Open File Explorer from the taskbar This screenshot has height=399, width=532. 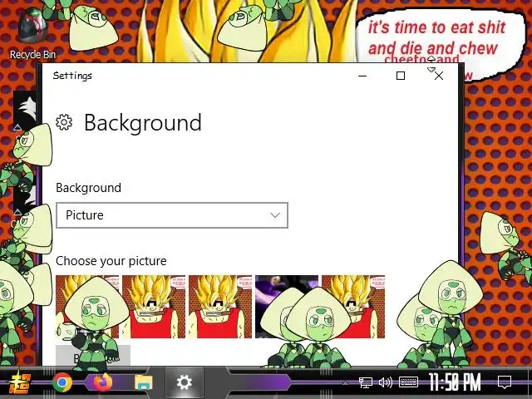[x=144, y=382]
